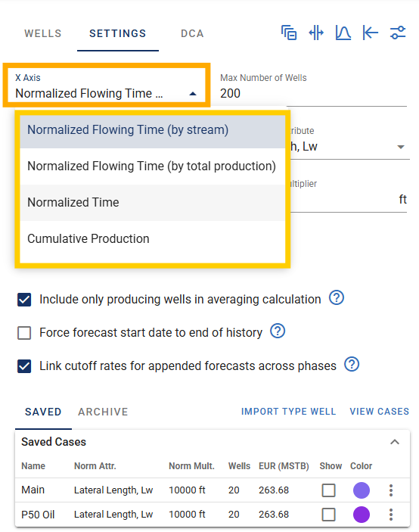Click the bell curve distribution icon
419x532 pixels.
[x=343, y=33]
